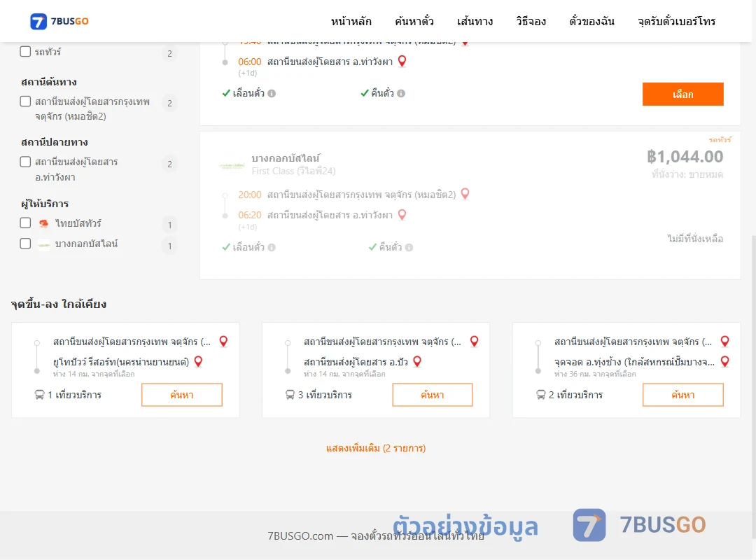Show info icon next to คืนตั๋ว in first trip
Image resolution: width=756 pixels, height=560 pixels.
pos(401,94)
